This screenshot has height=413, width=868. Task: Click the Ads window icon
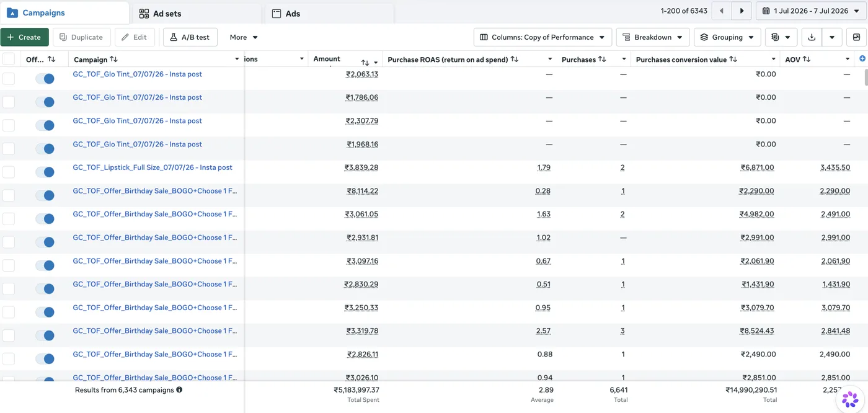click(x=277, y=14)
